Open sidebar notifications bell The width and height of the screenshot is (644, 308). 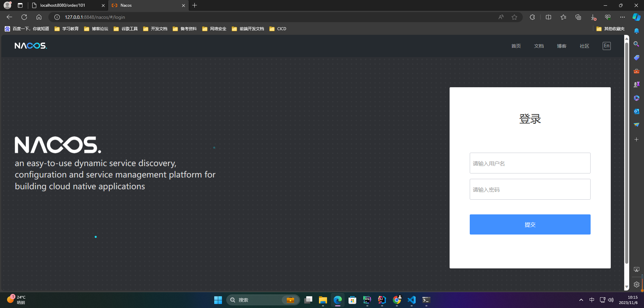pyautogui.click(x=636, y=31)
